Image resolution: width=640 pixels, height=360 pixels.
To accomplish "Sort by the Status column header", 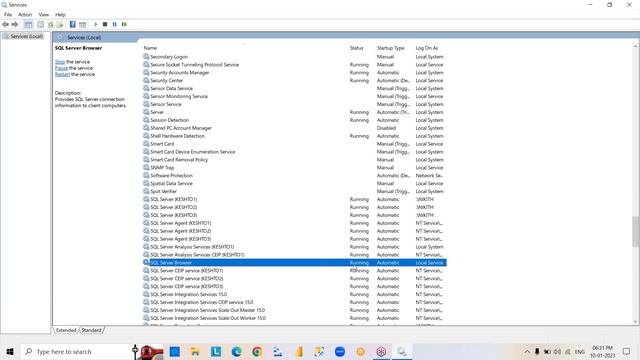I will 356,48.
